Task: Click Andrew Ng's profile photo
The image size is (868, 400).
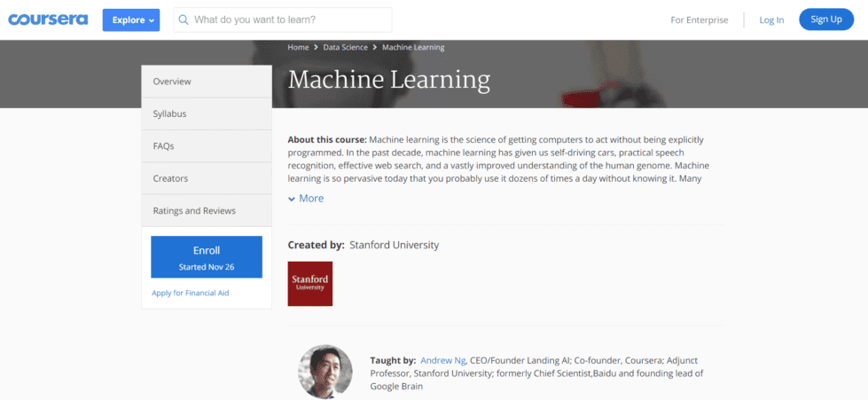Action: [325, 372]
